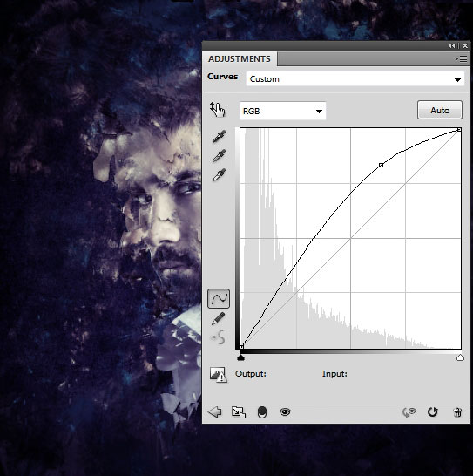Screen dimensions: 473x476
Task: Click view previous state icon
Action: tap(409, 412)
